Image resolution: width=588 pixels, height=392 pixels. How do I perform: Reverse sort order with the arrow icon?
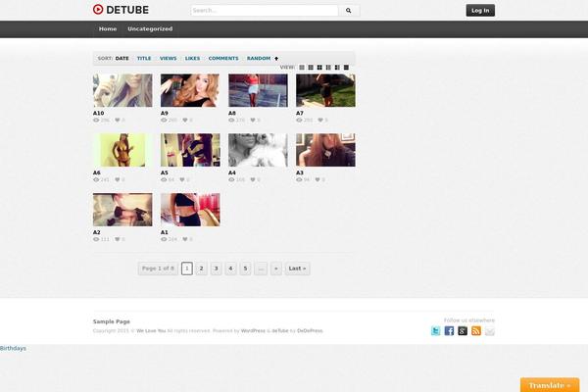click(276, 59)
